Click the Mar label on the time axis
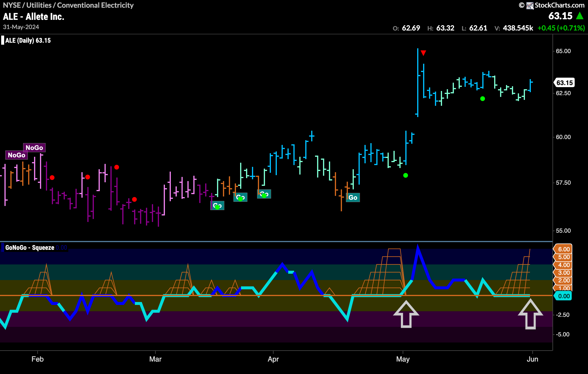Screen dimensions: 588x374 click(155, 359)
